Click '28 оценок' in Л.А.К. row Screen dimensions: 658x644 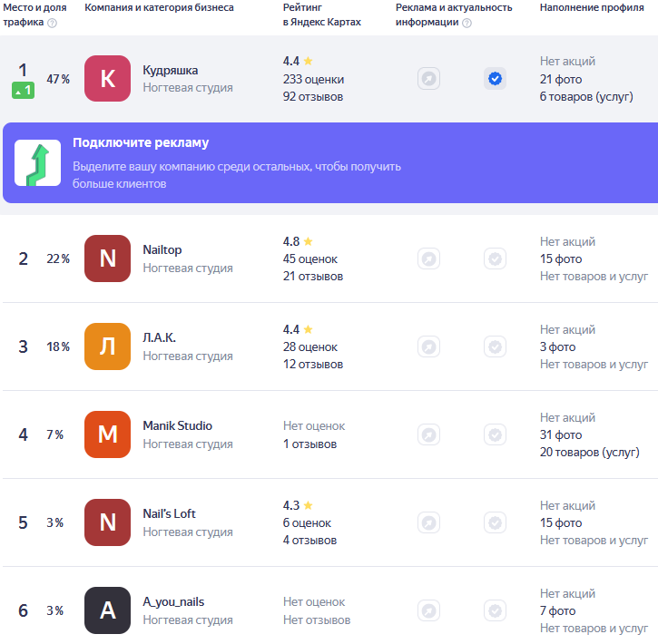coord(310,347)
